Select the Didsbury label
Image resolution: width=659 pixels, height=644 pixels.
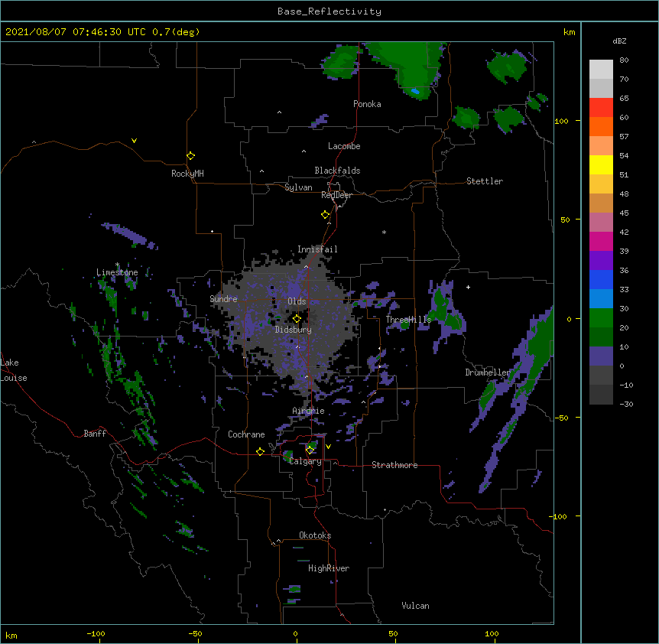[294, 330]
